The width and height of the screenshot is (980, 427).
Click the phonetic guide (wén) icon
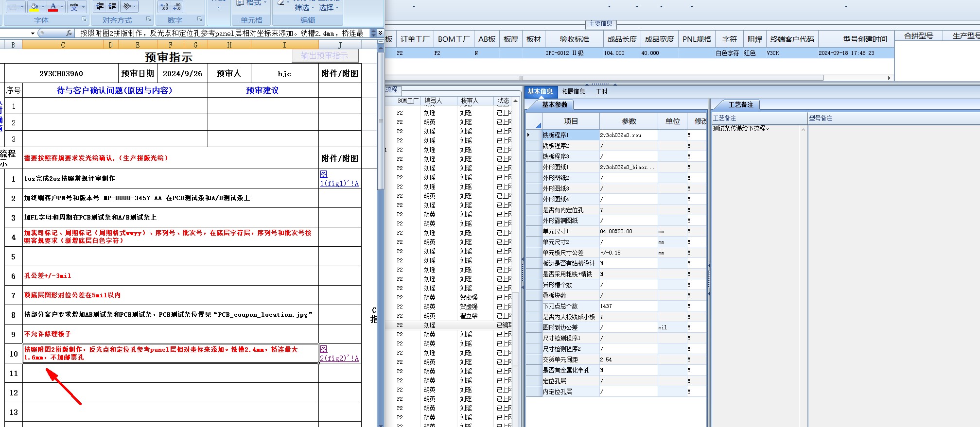click(73, 6)
